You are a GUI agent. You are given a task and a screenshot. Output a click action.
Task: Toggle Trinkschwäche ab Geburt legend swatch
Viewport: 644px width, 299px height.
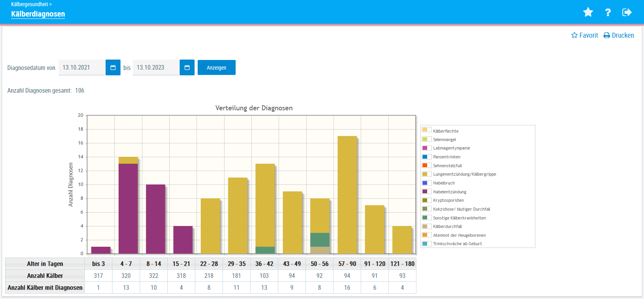(425, 244)
